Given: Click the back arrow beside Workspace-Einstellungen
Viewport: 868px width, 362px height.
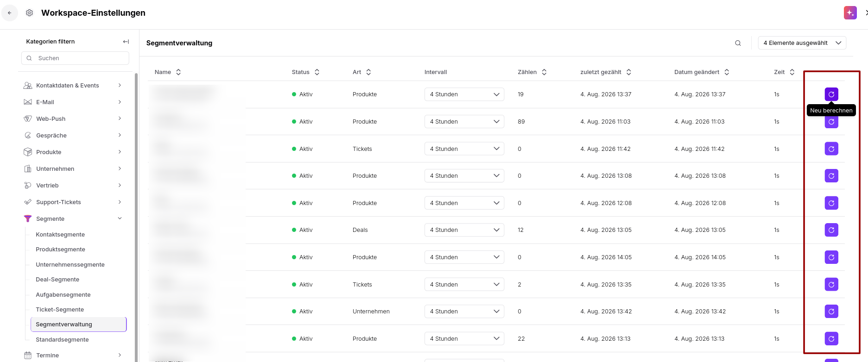Looking at the screenshot, I should pos(10,13).
